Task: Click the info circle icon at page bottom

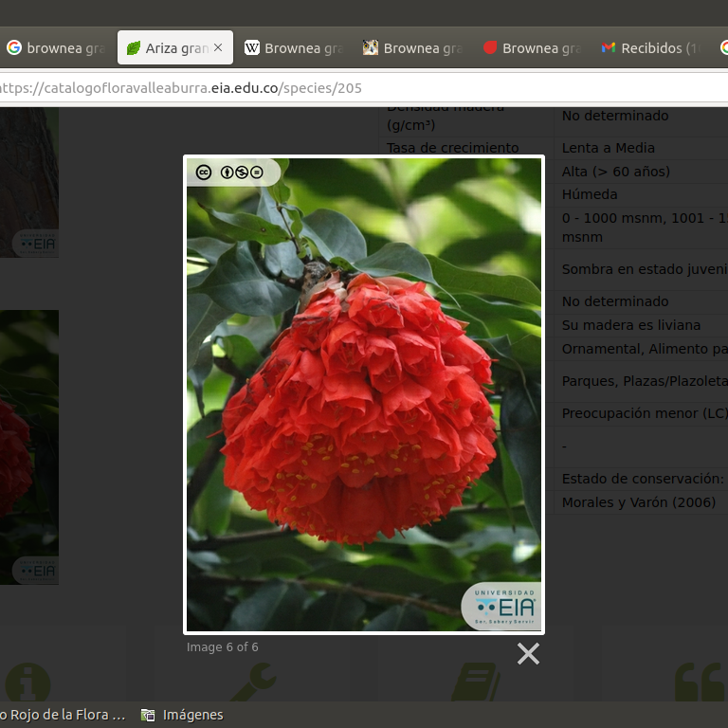Action: [27, 682]
